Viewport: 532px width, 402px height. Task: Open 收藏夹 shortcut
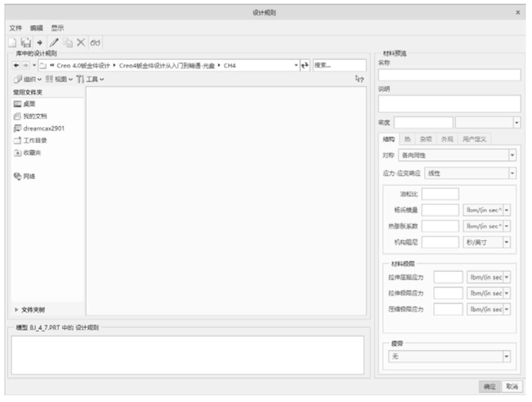coord(27,153)
